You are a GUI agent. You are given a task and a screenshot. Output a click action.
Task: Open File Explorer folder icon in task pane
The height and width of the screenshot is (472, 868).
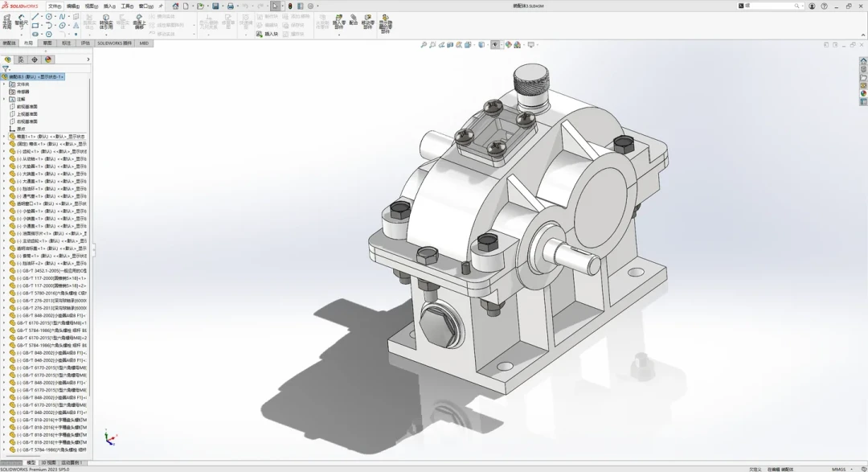pyautogui.click(x=863, y=77)
